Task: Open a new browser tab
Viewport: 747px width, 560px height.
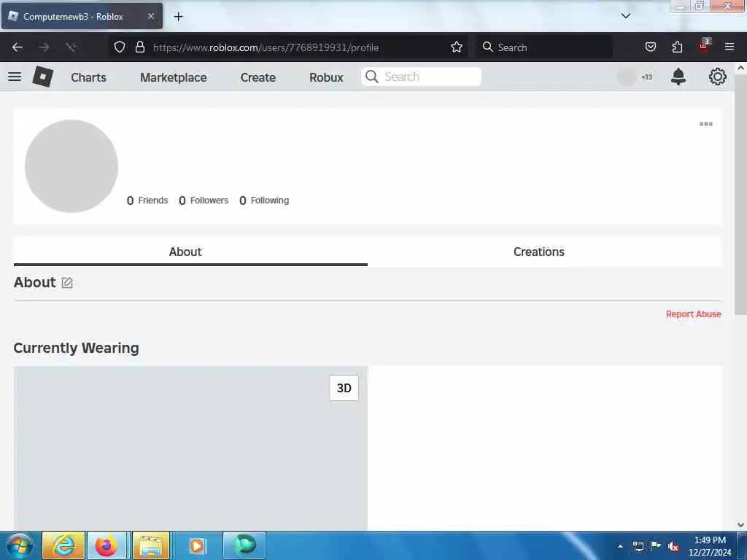Action: point(178,17)
